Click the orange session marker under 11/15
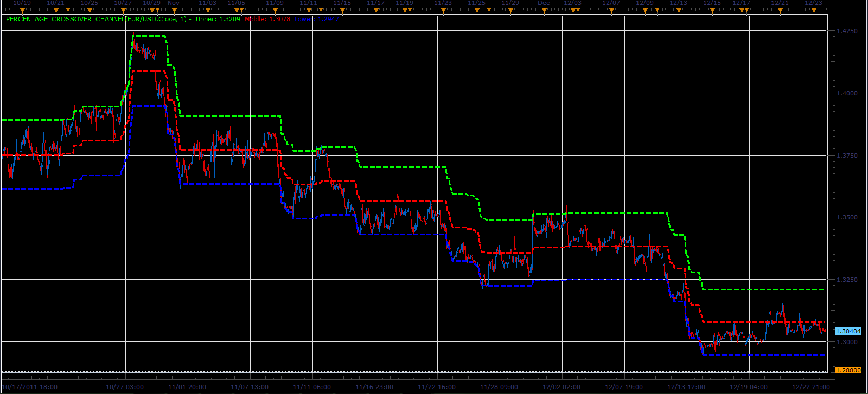 [x=342, y=11]
